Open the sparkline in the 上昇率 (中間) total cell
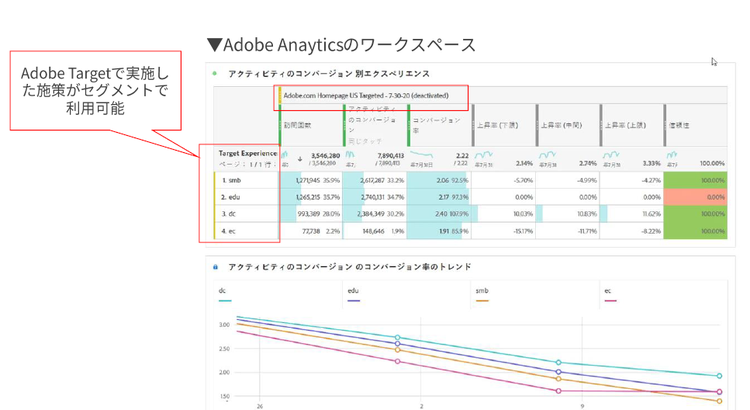This screenshot has height=410, width=750. click(548, 155)
